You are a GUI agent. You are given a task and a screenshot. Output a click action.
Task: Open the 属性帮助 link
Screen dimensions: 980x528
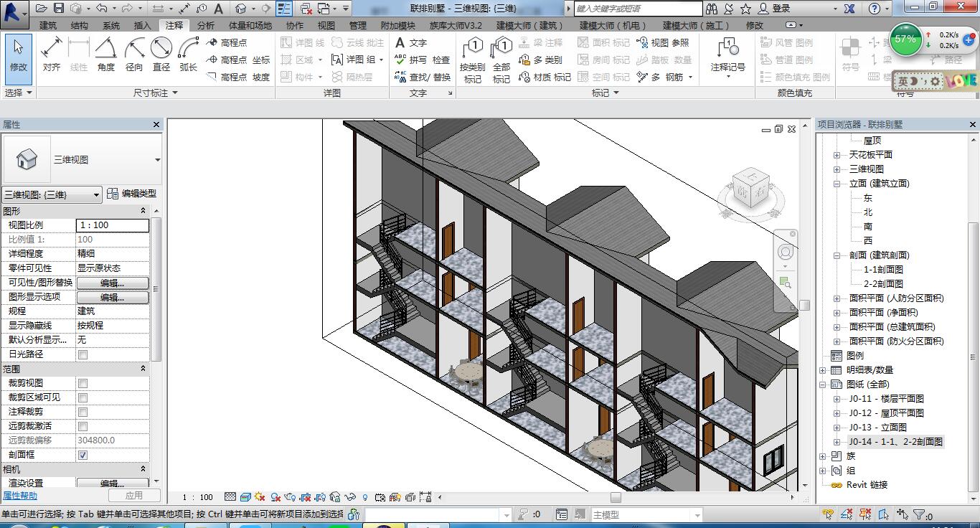point(20,496)
